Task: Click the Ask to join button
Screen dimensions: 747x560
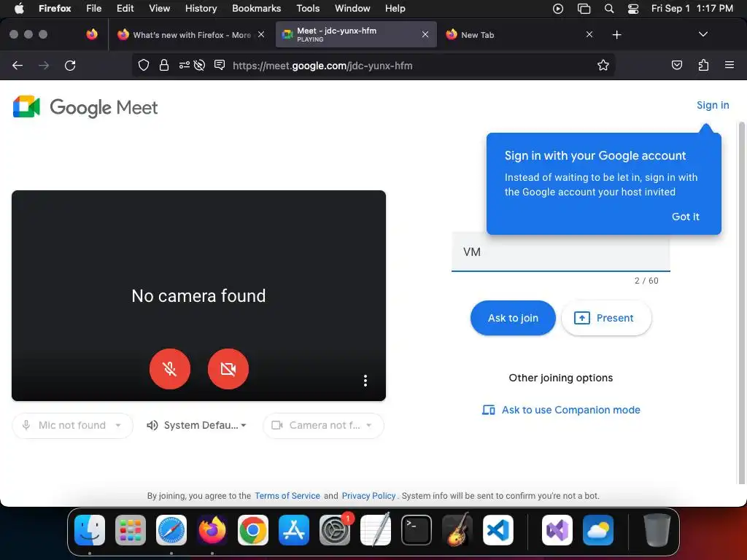Action: point(513,318)
